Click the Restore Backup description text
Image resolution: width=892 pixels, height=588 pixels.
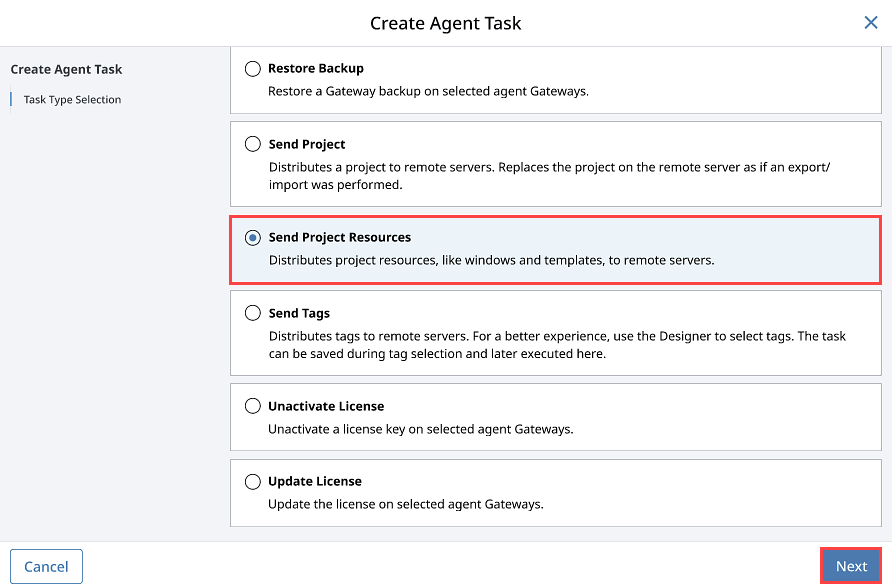coord(428,91)
